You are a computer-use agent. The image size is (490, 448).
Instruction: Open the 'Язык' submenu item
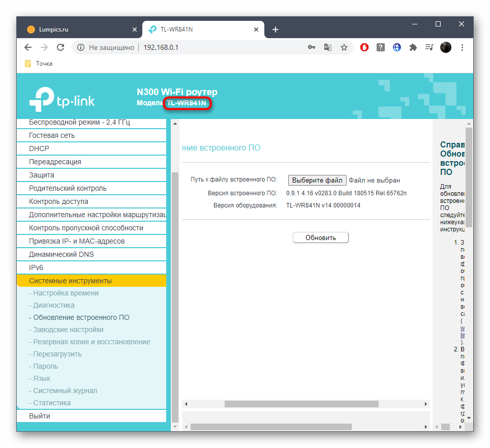39,378
